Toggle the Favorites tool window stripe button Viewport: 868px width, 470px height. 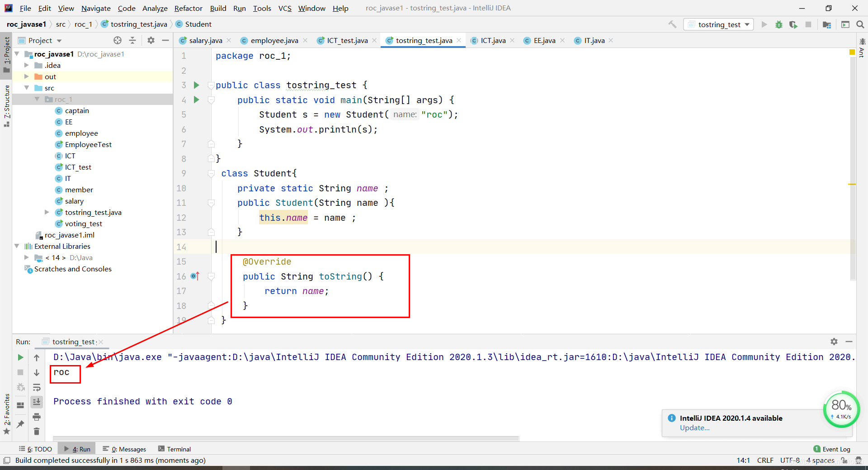6,414
